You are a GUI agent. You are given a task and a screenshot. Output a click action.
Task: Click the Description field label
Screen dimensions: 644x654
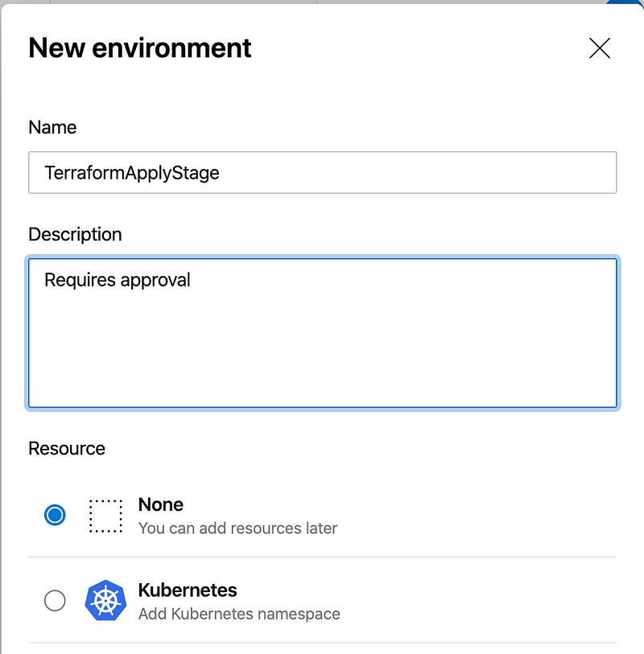point(75,234)
